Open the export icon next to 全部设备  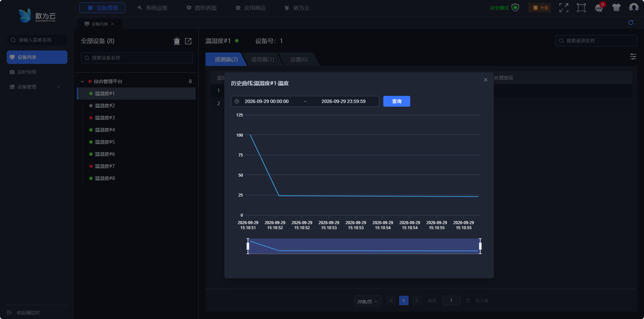pos(188,41)
